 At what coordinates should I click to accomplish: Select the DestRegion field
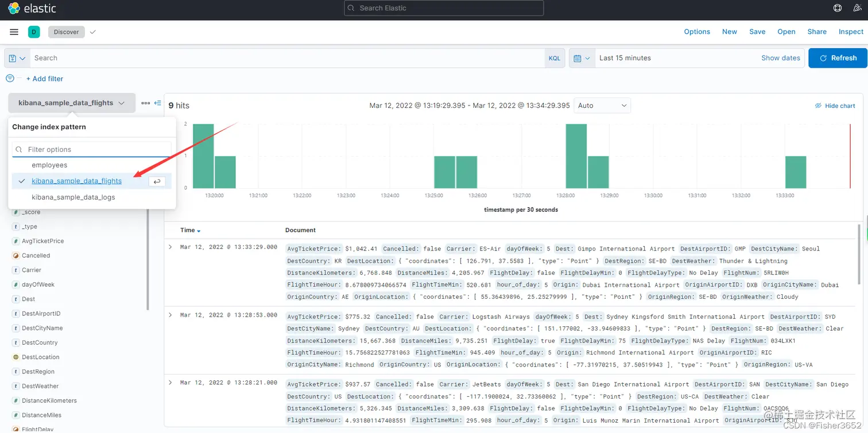pos(38,372)
